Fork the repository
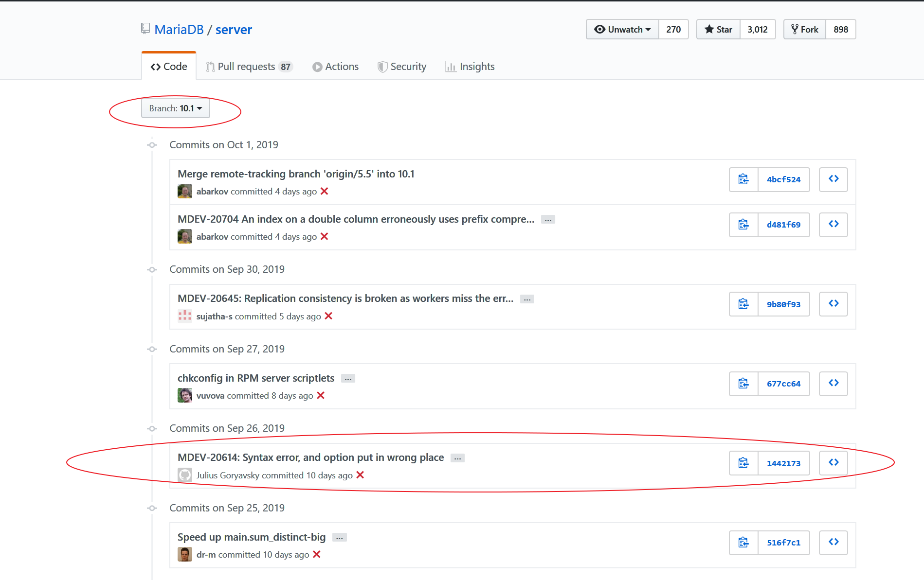This screenshot has height=580, width=924. click(x=805, y=30)
